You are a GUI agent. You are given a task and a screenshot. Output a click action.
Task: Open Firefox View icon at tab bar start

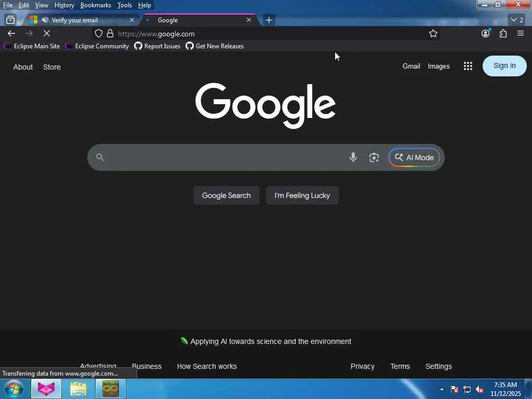(10, 20)
